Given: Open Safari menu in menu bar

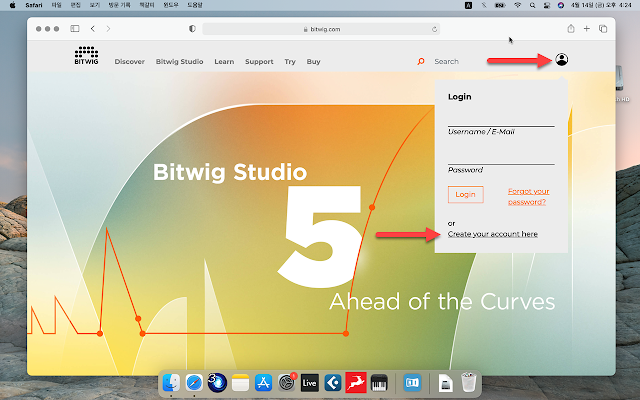Looking at the screenshot, I should point(33,5).
